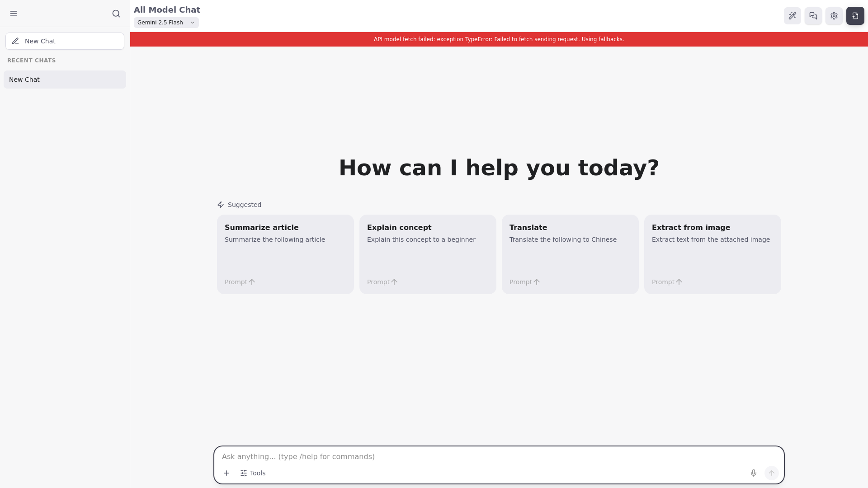The width and height of the screenshot is (868, 488).
Task: Click 'How can I help you today?' heading
Action: (x=499, y=168)
